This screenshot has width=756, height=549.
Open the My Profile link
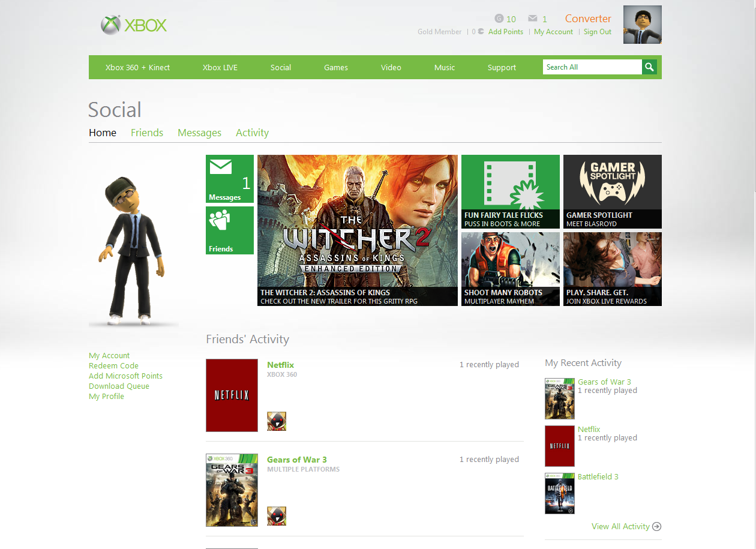pyautogui.click(x=106, y=397)
